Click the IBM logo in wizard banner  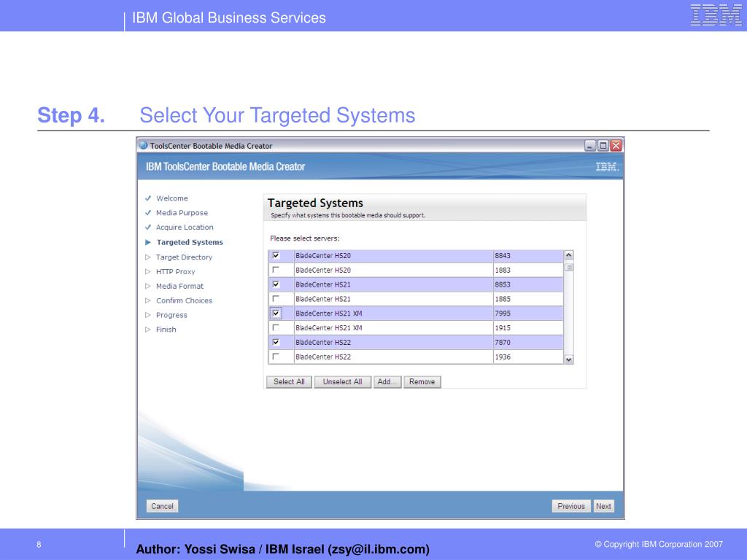[x=607, y=167]
